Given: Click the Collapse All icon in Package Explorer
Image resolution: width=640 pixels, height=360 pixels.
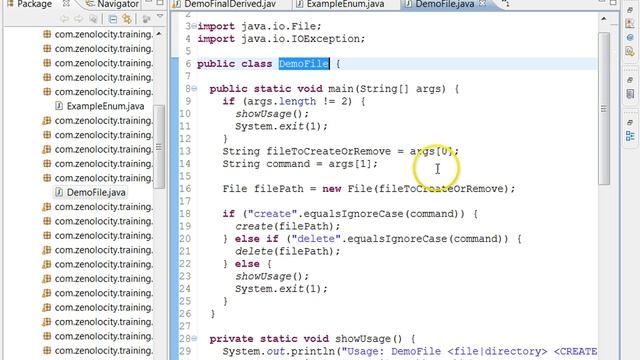Looking at the screenshot, I should point(113,19).
